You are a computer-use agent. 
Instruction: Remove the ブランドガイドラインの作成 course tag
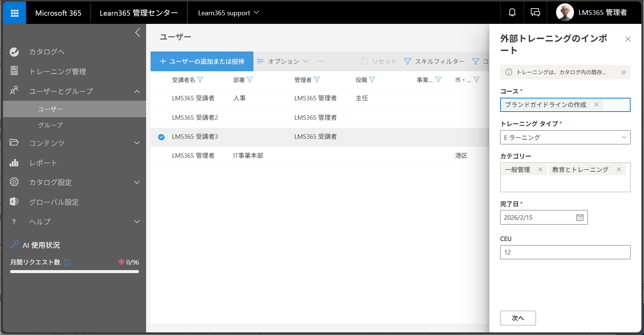596,104
